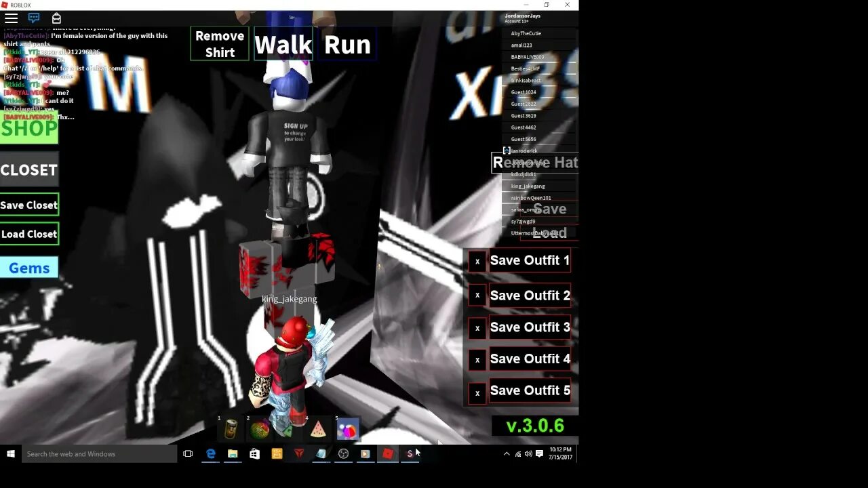Delete saved Outfit 3 with x button

pyautogui.click(x=477, y=327)
